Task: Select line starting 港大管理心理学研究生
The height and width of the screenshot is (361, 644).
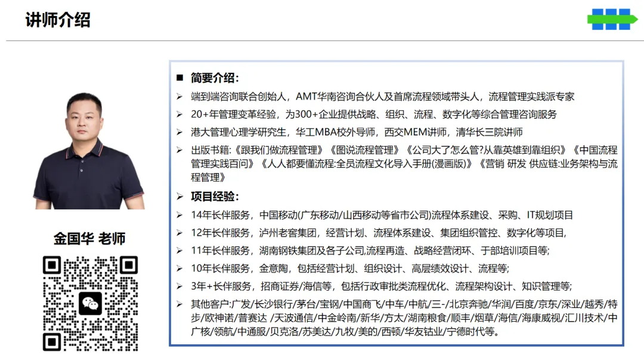Action: (357, 132)
